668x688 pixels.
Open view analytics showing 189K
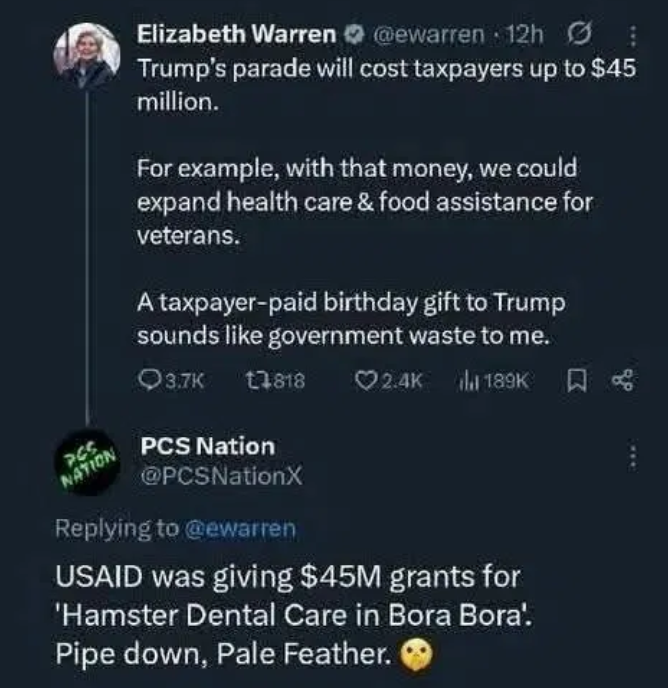(468, 380)
